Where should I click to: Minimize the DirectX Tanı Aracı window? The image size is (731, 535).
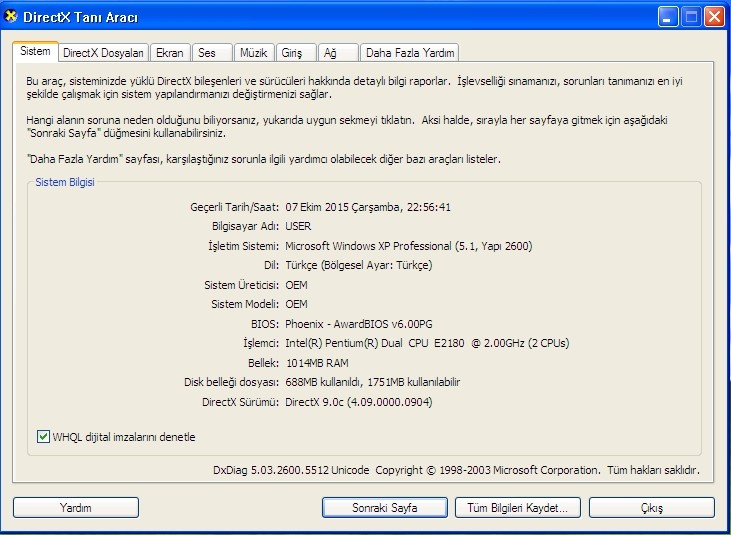click(668, 17)
